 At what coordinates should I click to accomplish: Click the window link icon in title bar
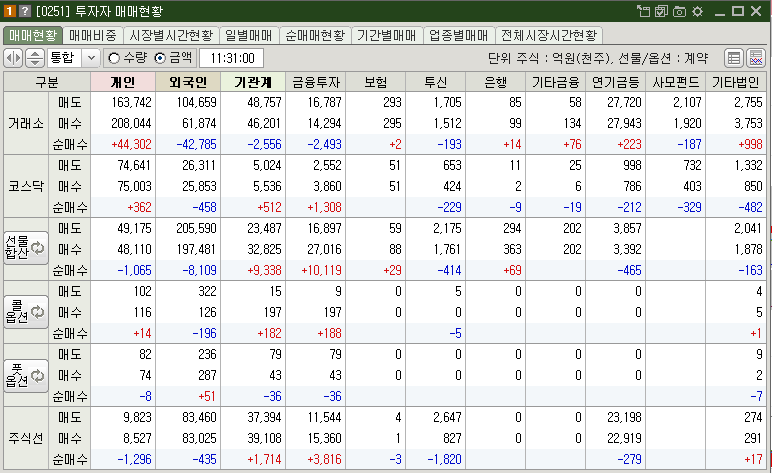coord(643,11)
